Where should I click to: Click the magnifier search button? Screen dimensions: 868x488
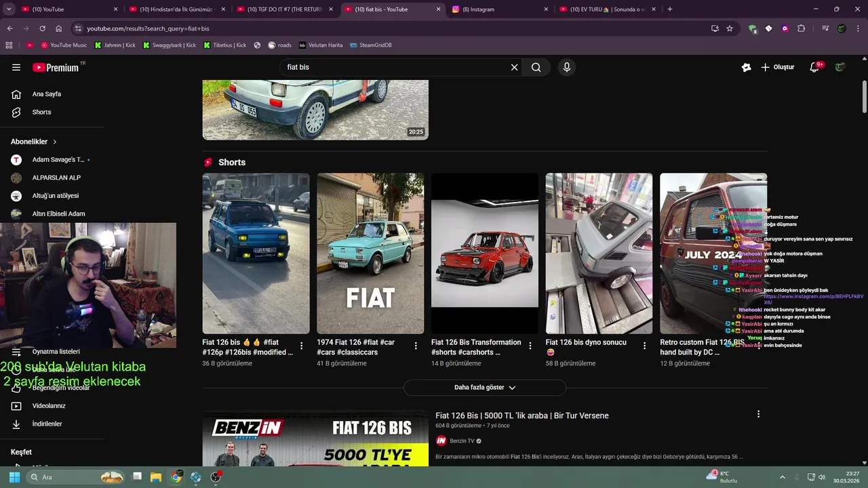[536, 67]
